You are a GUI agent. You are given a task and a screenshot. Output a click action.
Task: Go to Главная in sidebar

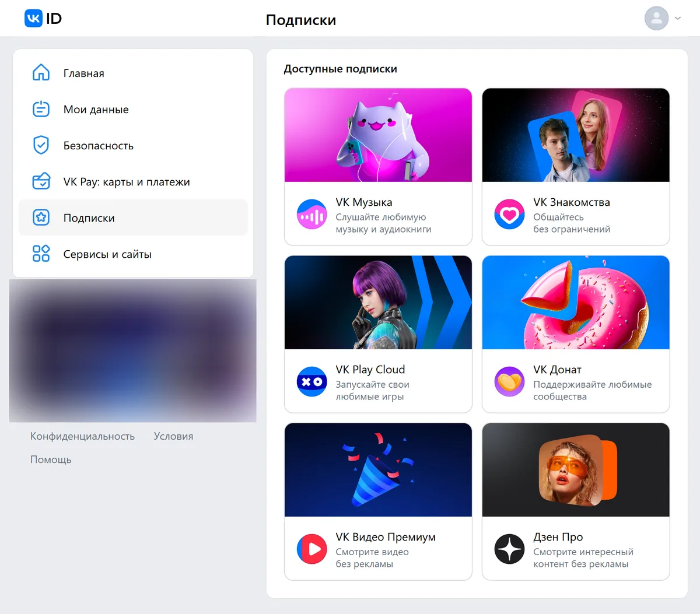(133, 73)
